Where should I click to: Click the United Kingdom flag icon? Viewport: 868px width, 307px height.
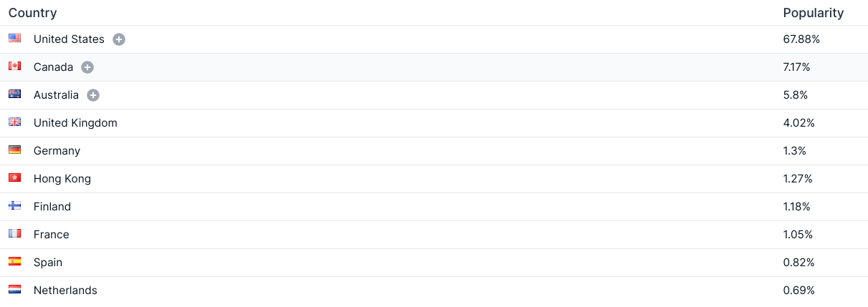14,122
